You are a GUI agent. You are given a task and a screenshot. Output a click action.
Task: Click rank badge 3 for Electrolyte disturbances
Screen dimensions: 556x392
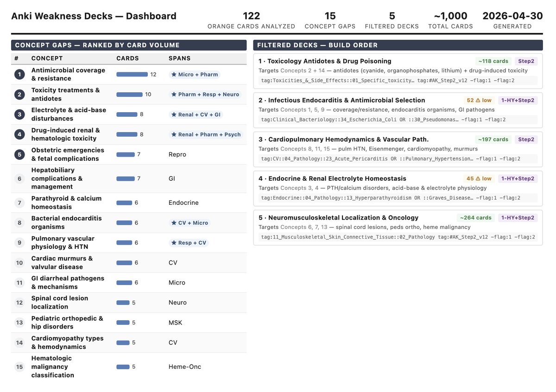19,114
